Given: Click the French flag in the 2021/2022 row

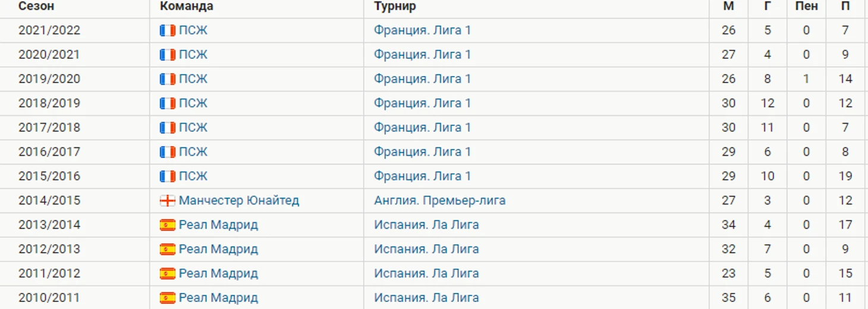Looking at the screenshot, I should point(168,30).
